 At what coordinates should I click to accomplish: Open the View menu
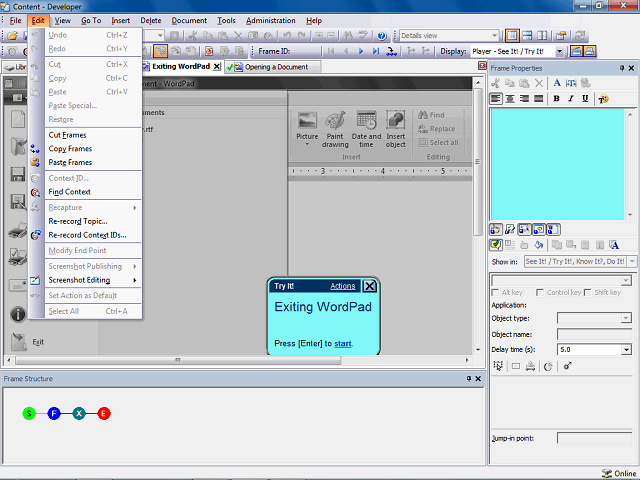62,20
